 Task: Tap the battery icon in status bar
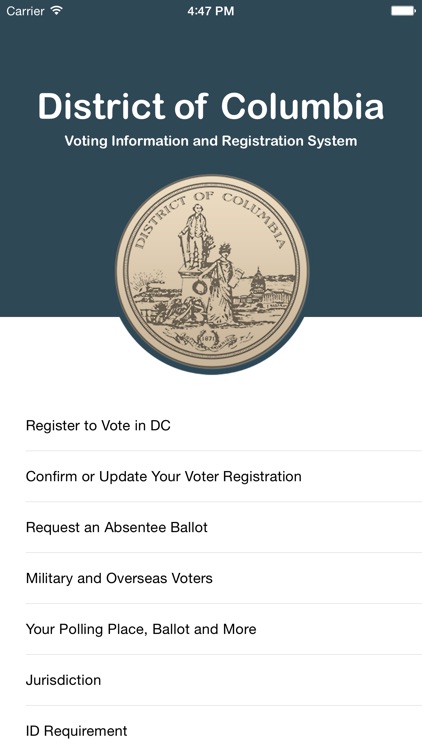pyautogui.click(x=403, y=11)
